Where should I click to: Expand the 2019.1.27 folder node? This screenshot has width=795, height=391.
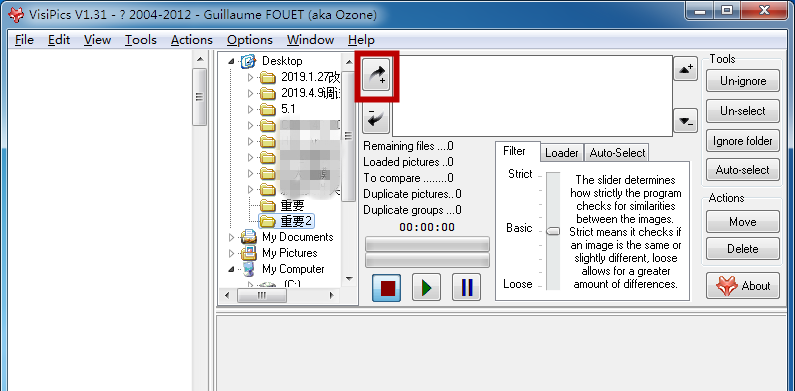250,78
